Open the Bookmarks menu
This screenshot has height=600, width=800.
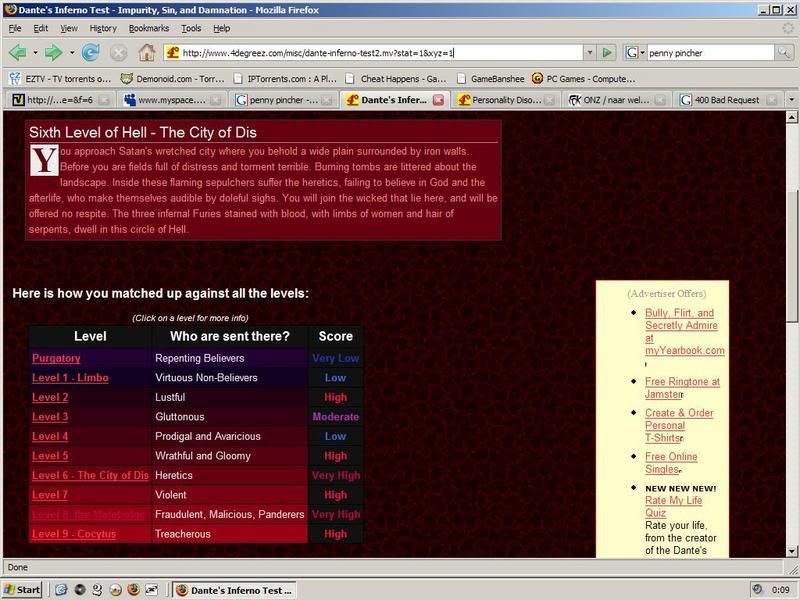[149, 29]
